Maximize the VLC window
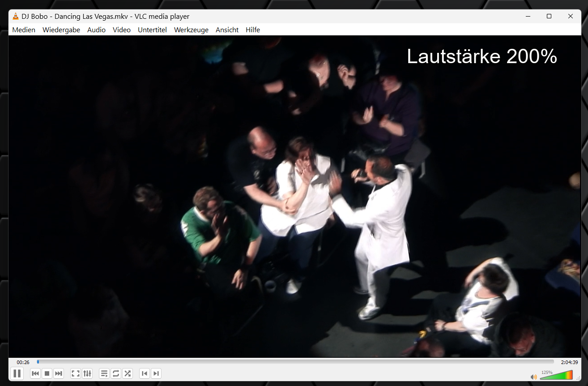The height and width of the screenshot is (386, 588). tap(549, 16)
